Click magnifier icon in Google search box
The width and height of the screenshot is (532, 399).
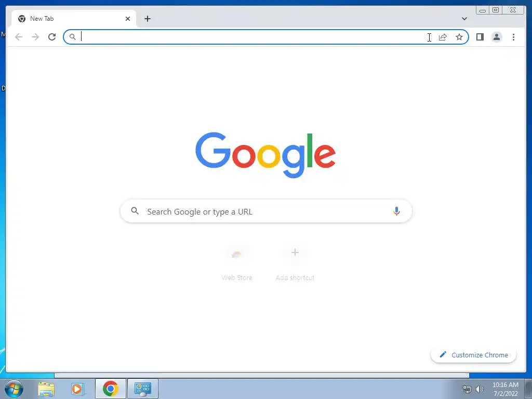point(135,211)
